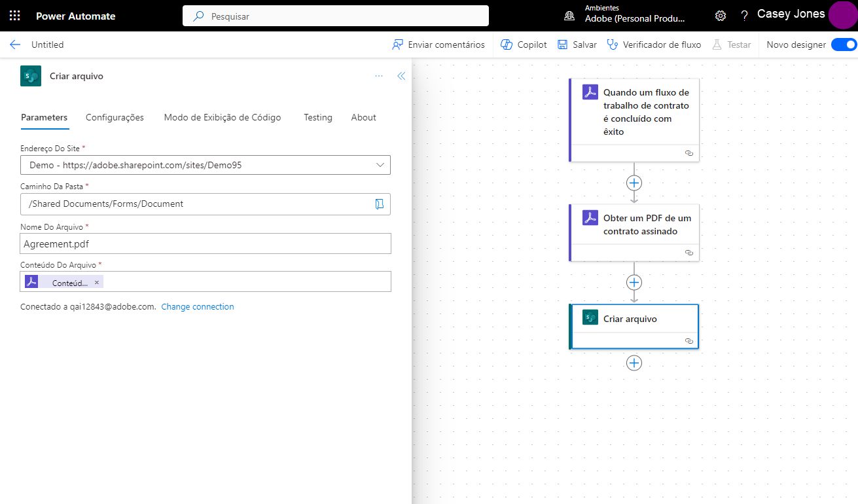Click the Casey Jones account avatar
The height and width of the screenshot is (504, 858).
click(842, 16)
